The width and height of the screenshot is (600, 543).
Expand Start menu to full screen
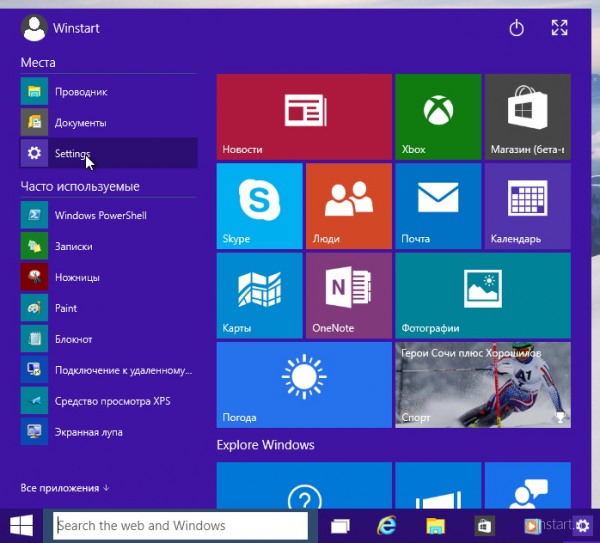pos(560,28)
